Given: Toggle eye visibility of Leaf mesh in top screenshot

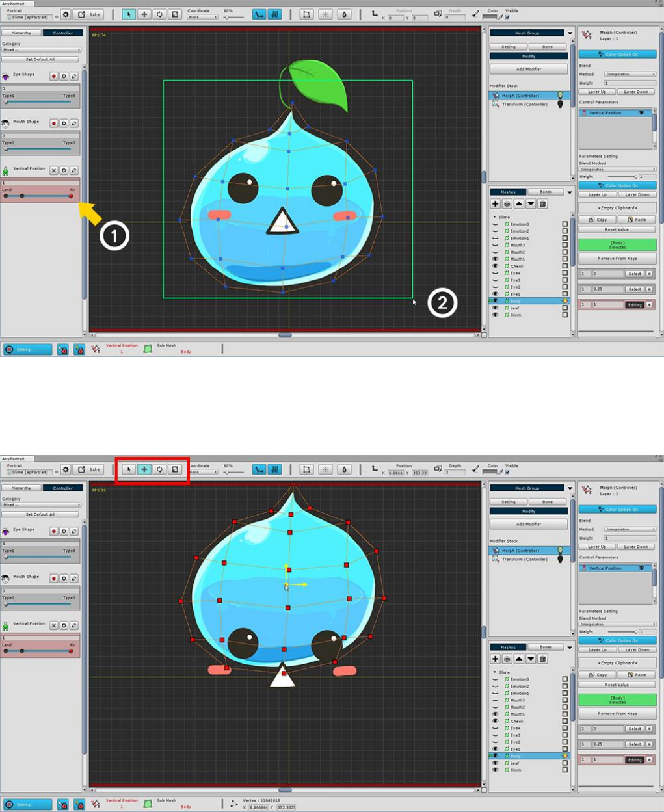Looking at the screenshot, I should 496,308.
